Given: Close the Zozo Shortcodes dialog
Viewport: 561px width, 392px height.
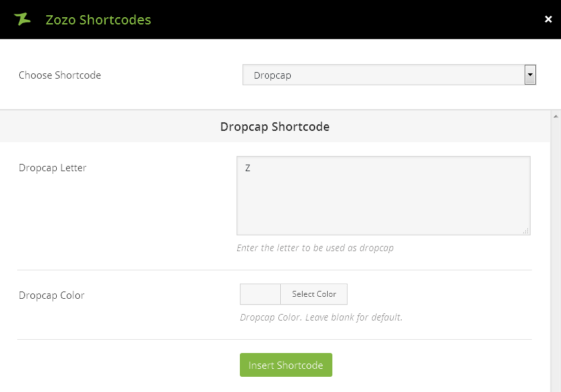Looking at the screenshot, I should (x=548, y=19).
